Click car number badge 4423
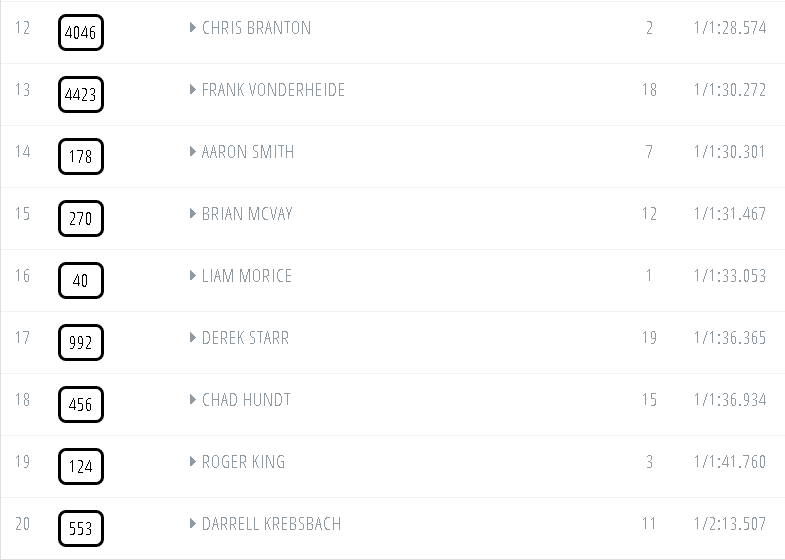Screen dimensions: 785x560 click(x=80, y=95)
